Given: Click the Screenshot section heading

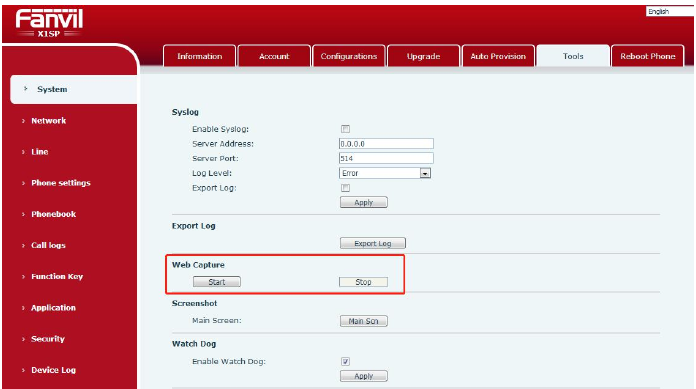Looking at the screenshot, I should click(194, 304).
